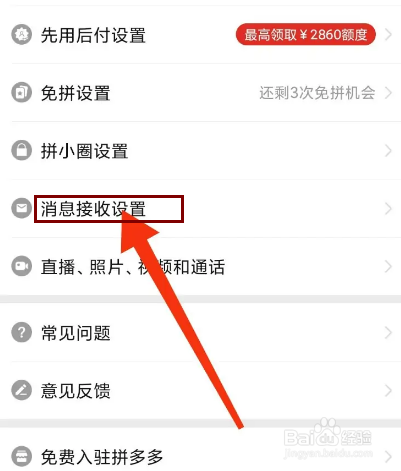Expand chevron on 意见反馈 row
Viewport: 401px width, 471px height.
(388, 390)
